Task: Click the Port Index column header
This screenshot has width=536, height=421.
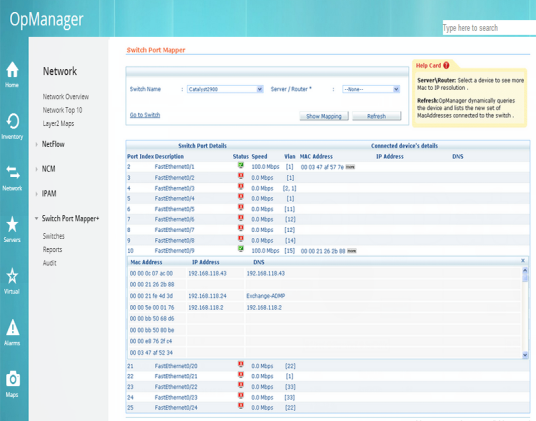Action: (x=140, y=157)
